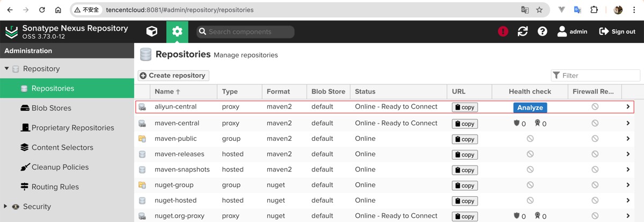Screen dimensions: 644x222
Task: Open the Administration gear icon
Action: [x=177, y=32]
